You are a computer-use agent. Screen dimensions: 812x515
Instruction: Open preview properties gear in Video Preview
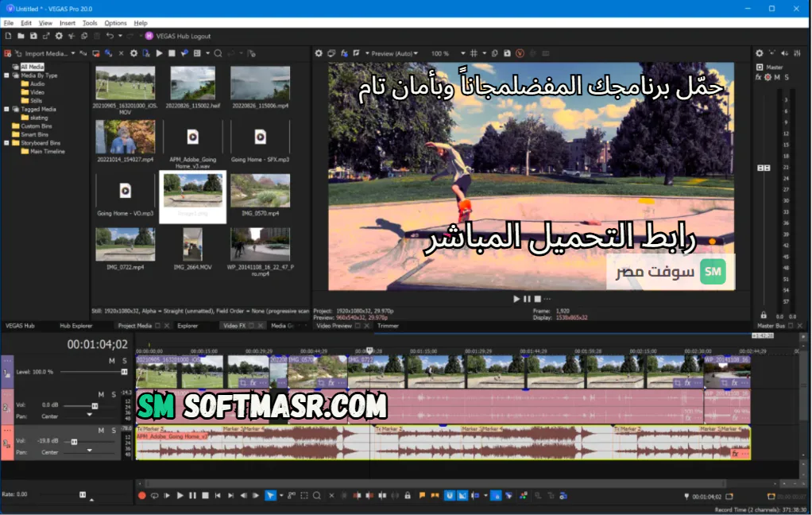coord(319,53)
